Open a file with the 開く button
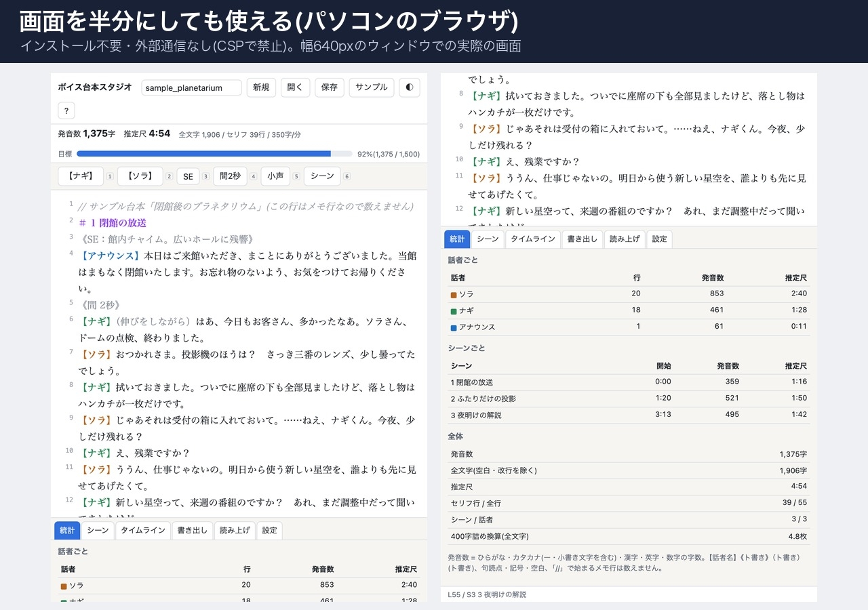 295,87
